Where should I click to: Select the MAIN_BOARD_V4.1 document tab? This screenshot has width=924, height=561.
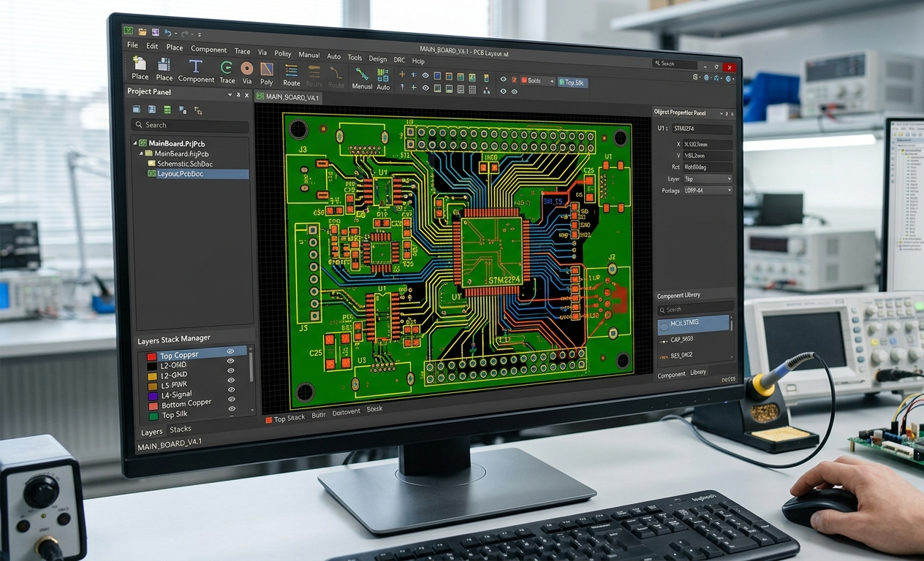pos(288,96)
